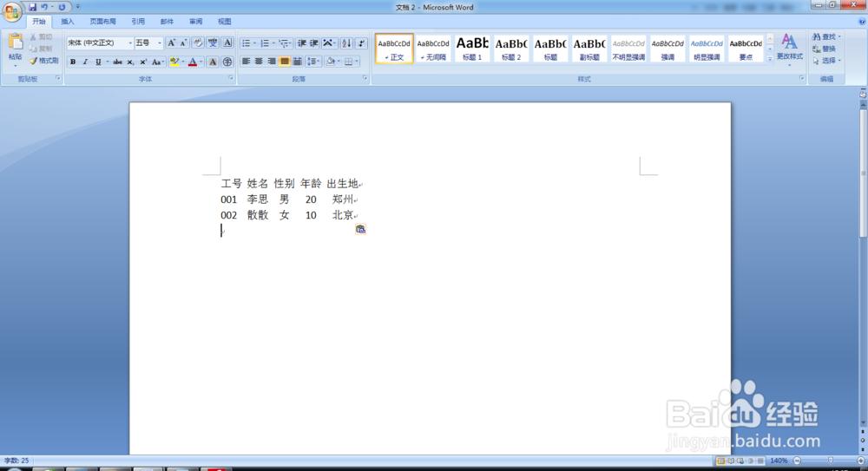Apply subscript formatting

[x=130, y=62]
